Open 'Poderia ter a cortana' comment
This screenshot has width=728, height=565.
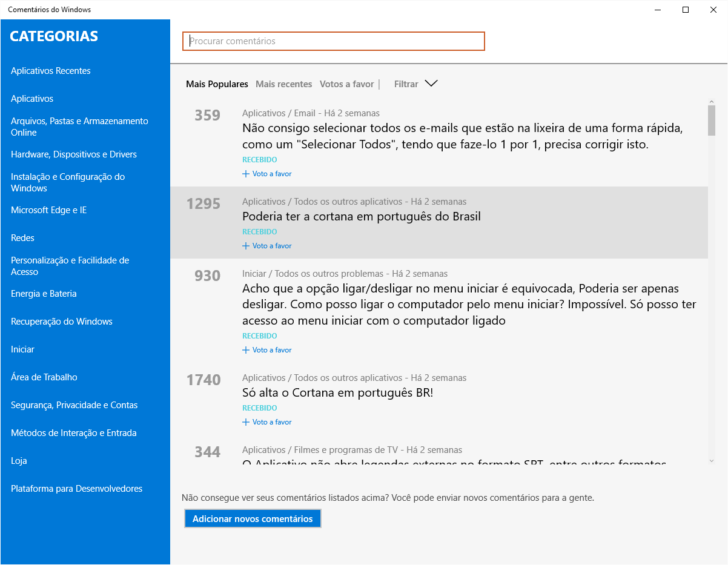361,216
